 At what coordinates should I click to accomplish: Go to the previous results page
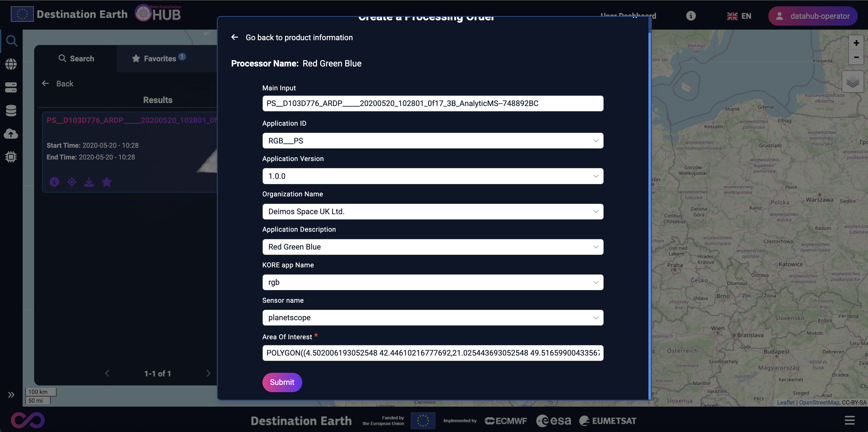point(107,373)
